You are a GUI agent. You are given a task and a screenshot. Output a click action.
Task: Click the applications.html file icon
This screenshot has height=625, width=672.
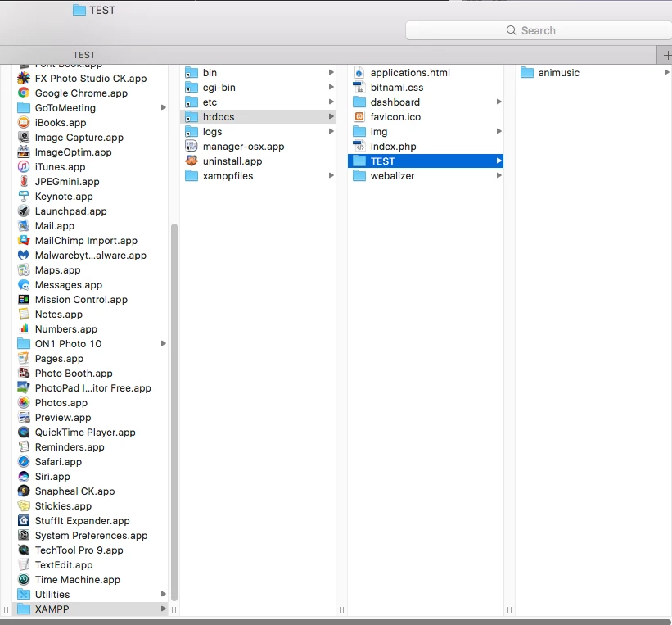359,73
